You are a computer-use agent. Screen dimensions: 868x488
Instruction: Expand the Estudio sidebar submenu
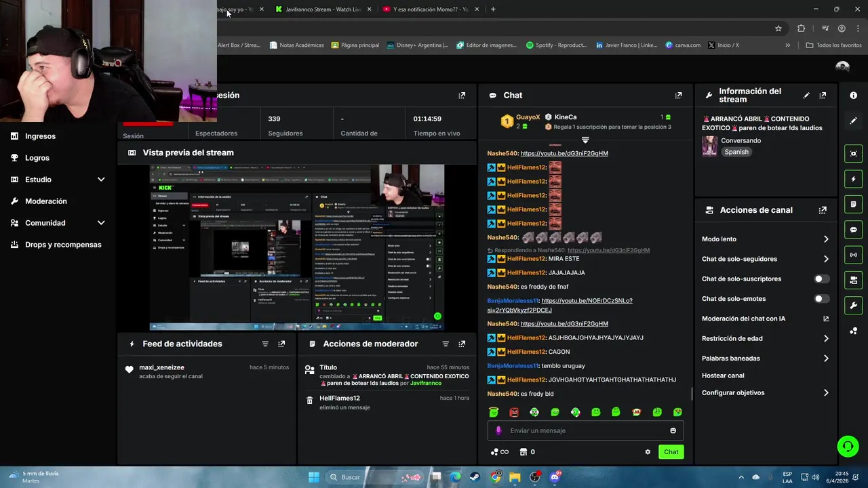(101, 180)
